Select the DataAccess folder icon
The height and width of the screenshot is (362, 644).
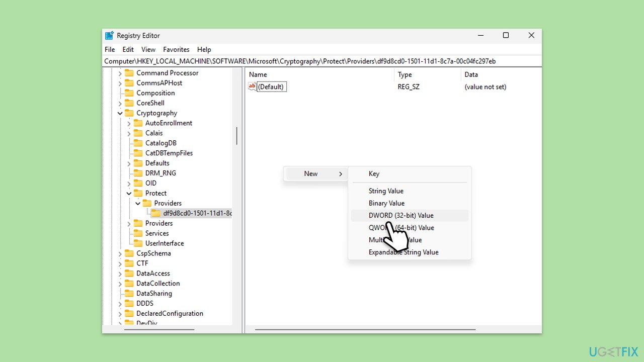point(129,274)
